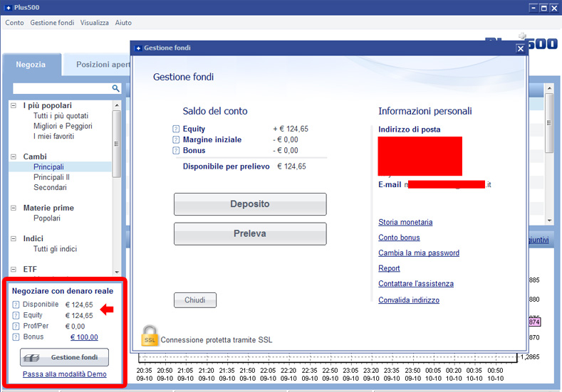
Task: Click the € 100,00 bonus link
Action: click(x=84, y=337)
